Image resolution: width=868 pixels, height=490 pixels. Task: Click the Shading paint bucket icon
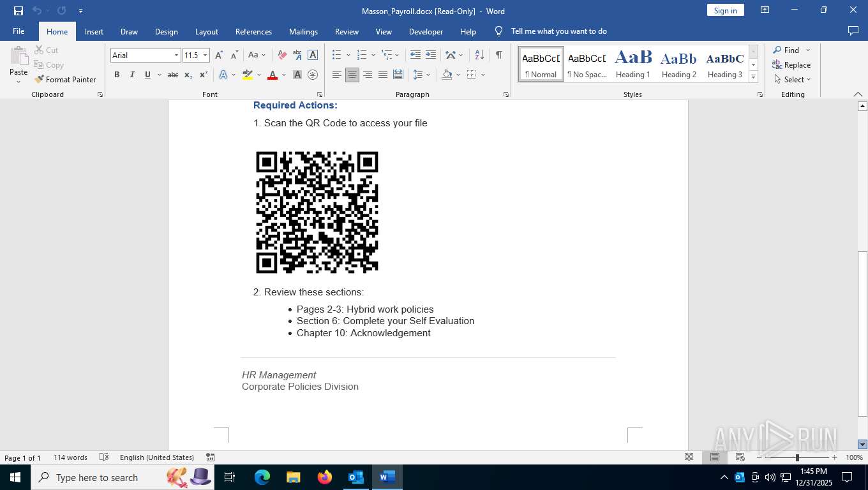447,75
